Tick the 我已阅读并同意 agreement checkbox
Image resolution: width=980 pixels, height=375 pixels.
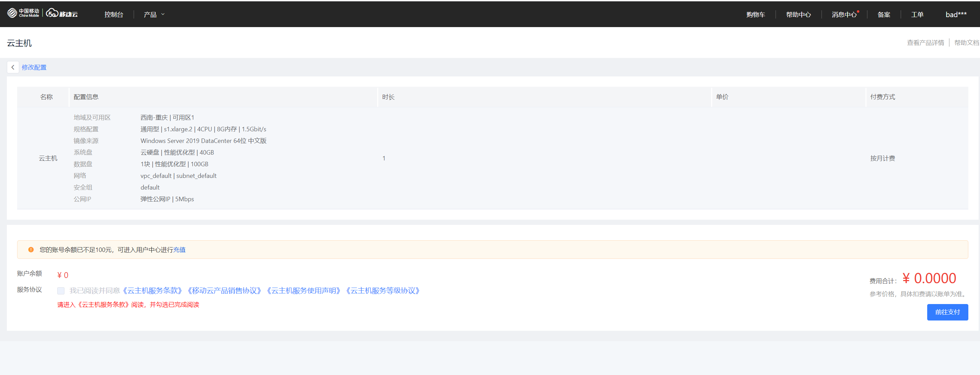coord(61,291)
